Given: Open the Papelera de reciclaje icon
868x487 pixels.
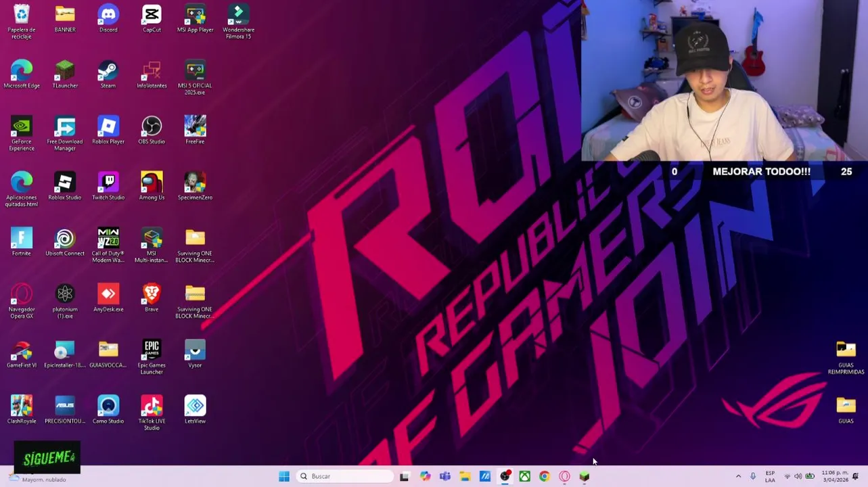Looking at the screenshot, I should 22,22.
